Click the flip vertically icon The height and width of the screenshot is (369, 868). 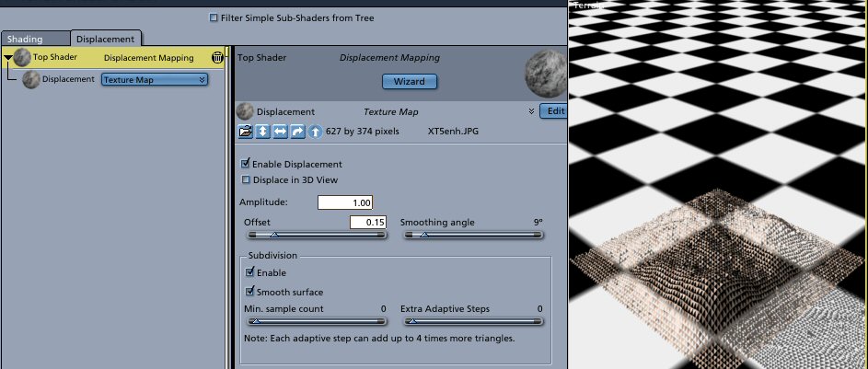click(262, 132)
